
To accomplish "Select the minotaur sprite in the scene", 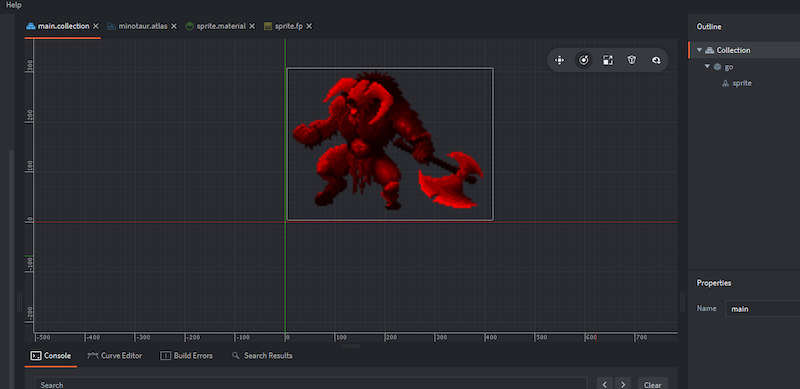I will [x=390, y=144].
